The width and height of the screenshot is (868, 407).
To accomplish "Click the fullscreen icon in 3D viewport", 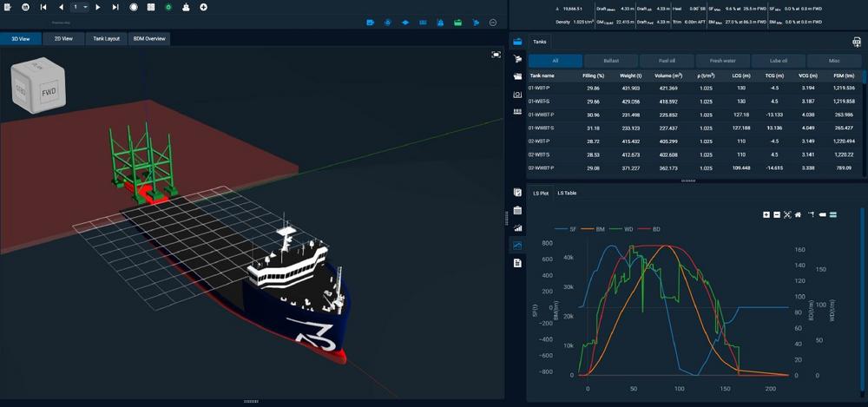I will coord(496,54).
